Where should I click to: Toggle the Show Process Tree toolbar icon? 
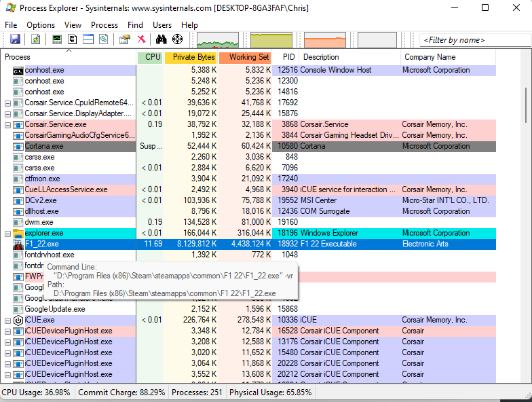point(72,39)
